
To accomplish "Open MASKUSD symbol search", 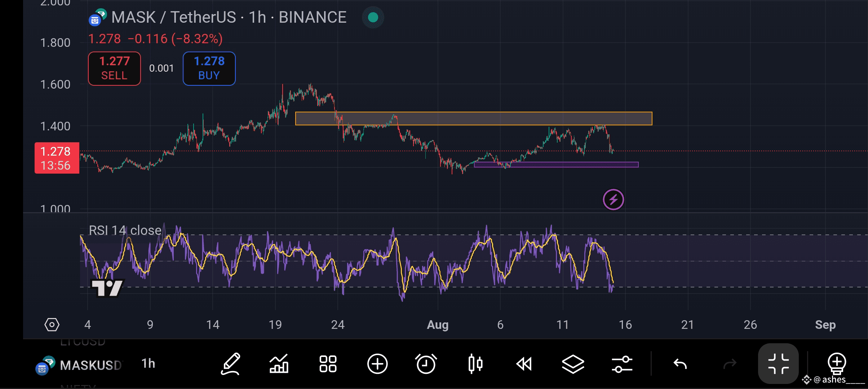I will (x=91, y=365).
